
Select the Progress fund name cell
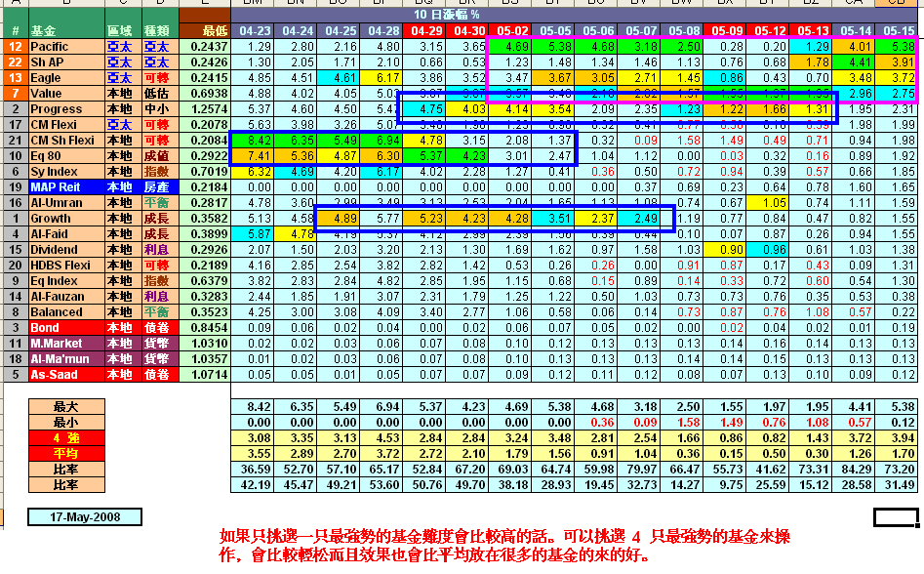66,109
